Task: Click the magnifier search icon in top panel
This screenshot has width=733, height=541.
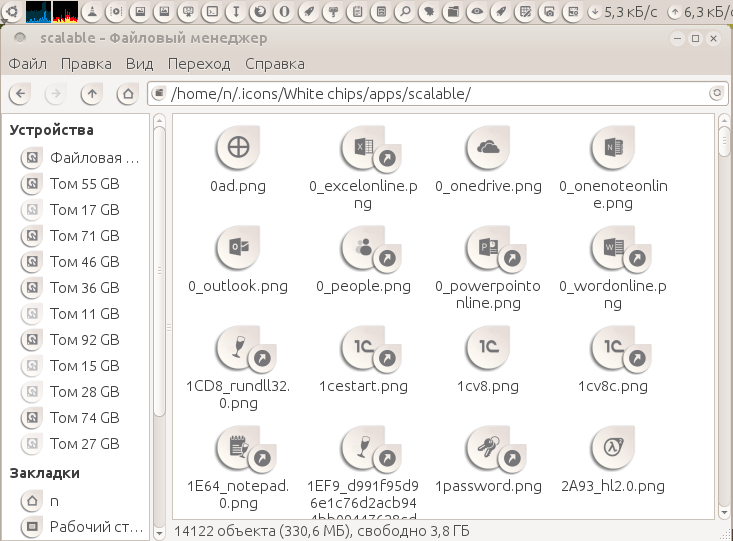Action: [405, 11]
